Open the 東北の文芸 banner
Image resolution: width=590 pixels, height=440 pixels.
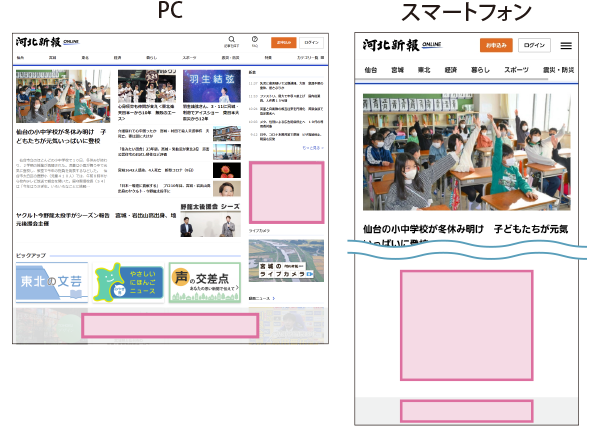(52, 282)
